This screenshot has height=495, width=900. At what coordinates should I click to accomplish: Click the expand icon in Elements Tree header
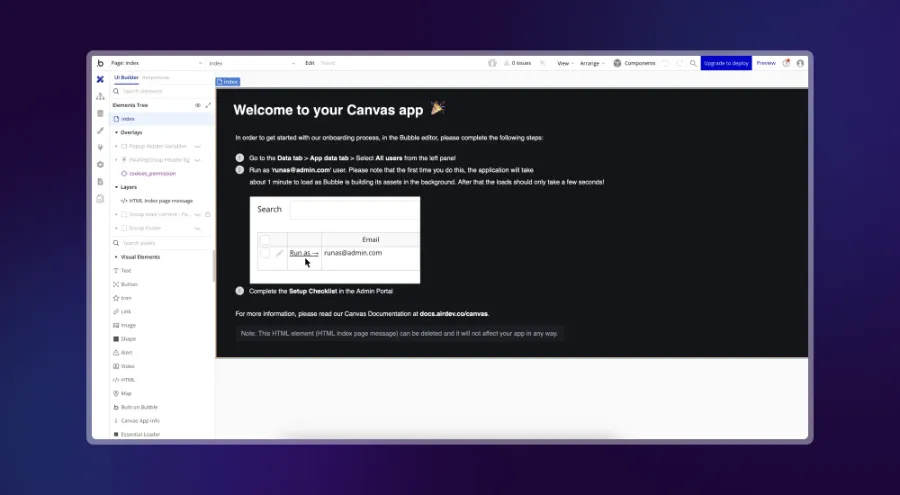208,105
